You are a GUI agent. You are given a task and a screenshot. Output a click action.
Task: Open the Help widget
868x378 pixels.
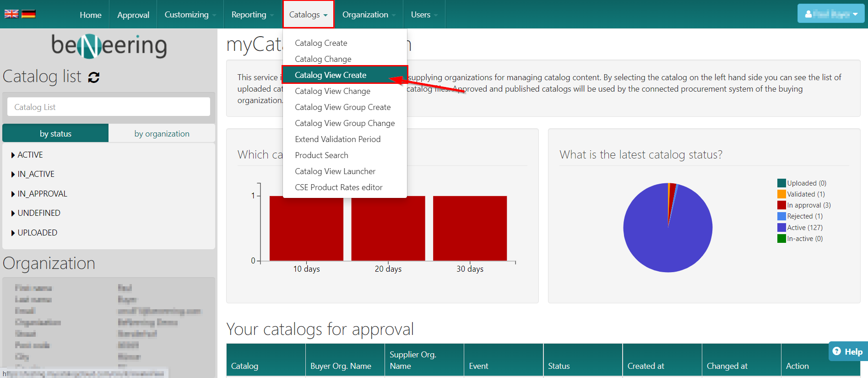pos(848,351)
